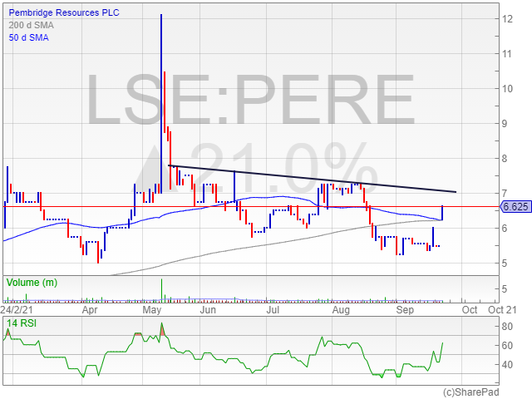Click the tall green May volume spike

[161, 290]
